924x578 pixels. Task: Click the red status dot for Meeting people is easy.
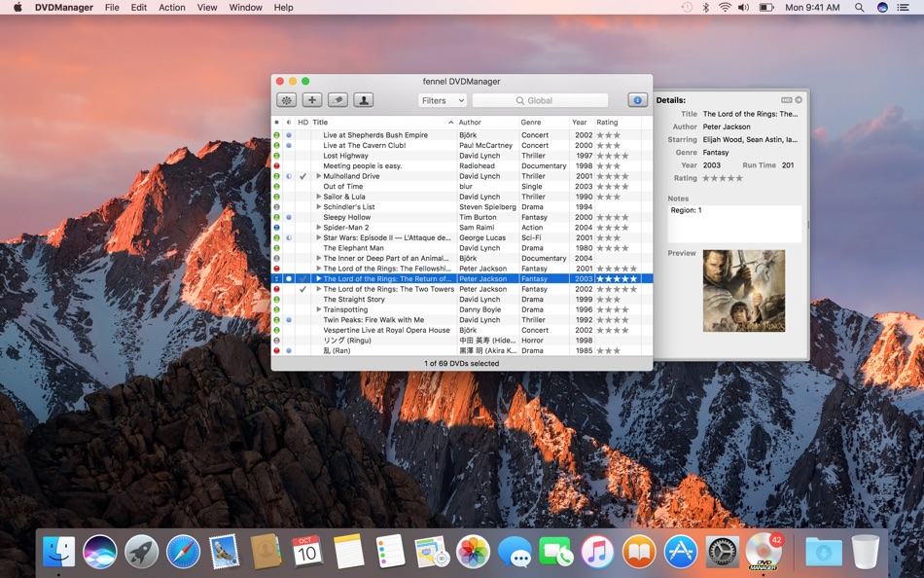[x=276, y=165]
